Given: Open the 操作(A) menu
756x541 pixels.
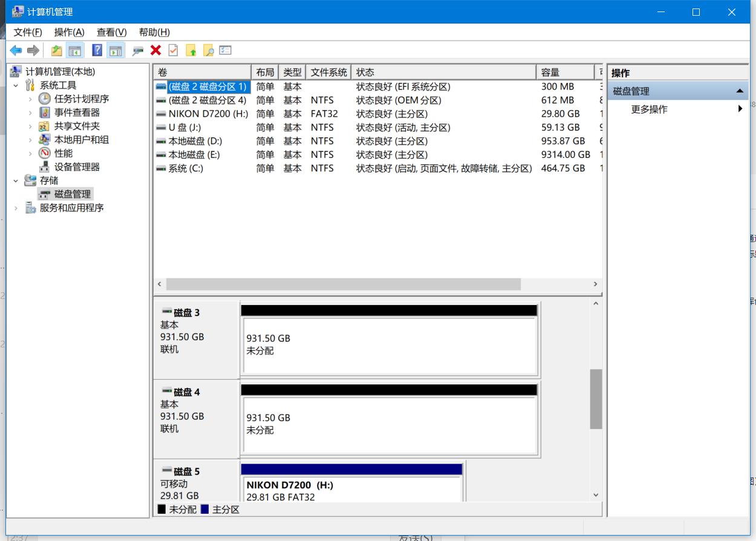Looking at the screenshot, I should tap(69, 32).
